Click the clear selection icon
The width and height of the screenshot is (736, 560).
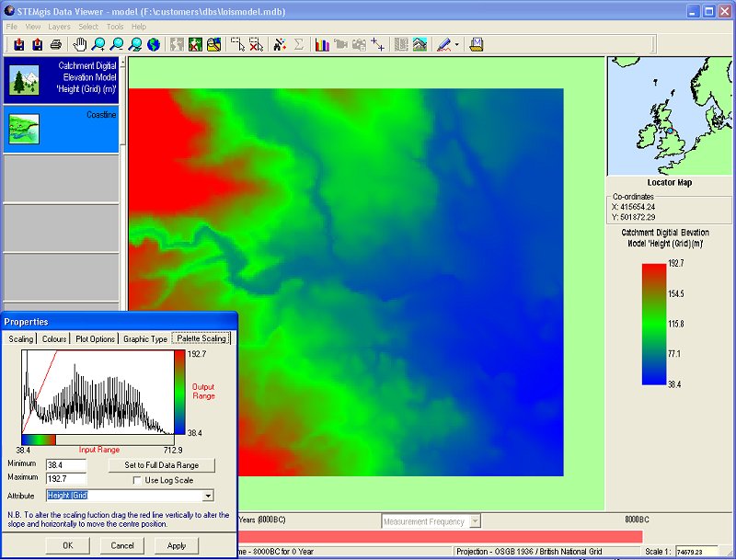(256, 44)
